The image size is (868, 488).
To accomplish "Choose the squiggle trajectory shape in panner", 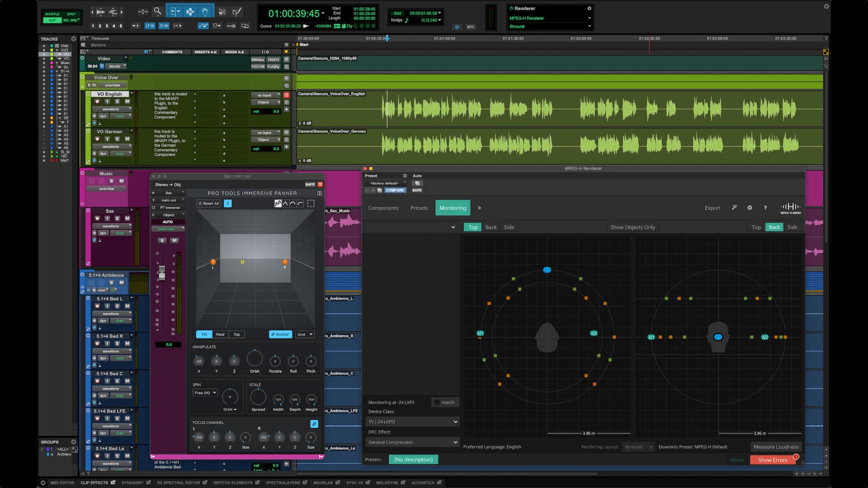I will (x=278, y=204).
